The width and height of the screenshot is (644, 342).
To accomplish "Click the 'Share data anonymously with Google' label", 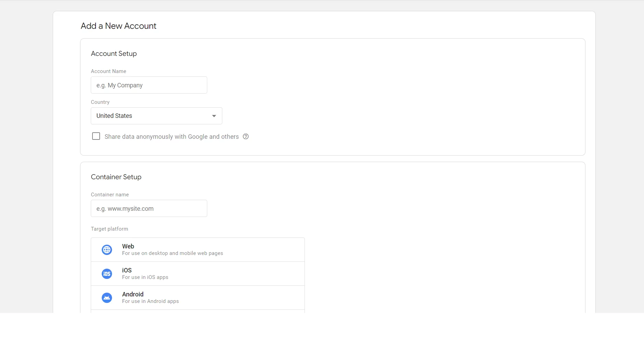I will coord(172,137).
